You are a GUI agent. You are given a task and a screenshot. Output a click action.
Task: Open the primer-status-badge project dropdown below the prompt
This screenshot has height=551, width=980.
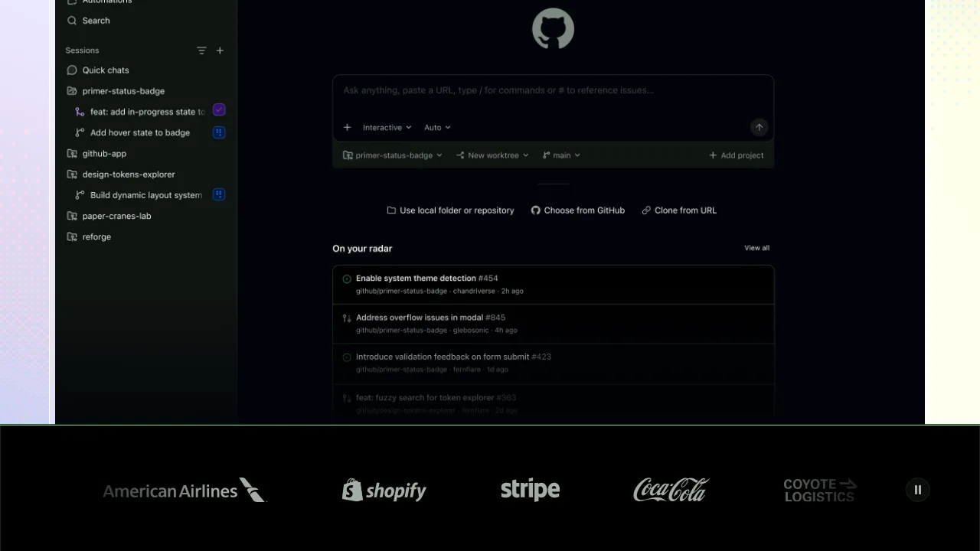(x=393, y=155)
